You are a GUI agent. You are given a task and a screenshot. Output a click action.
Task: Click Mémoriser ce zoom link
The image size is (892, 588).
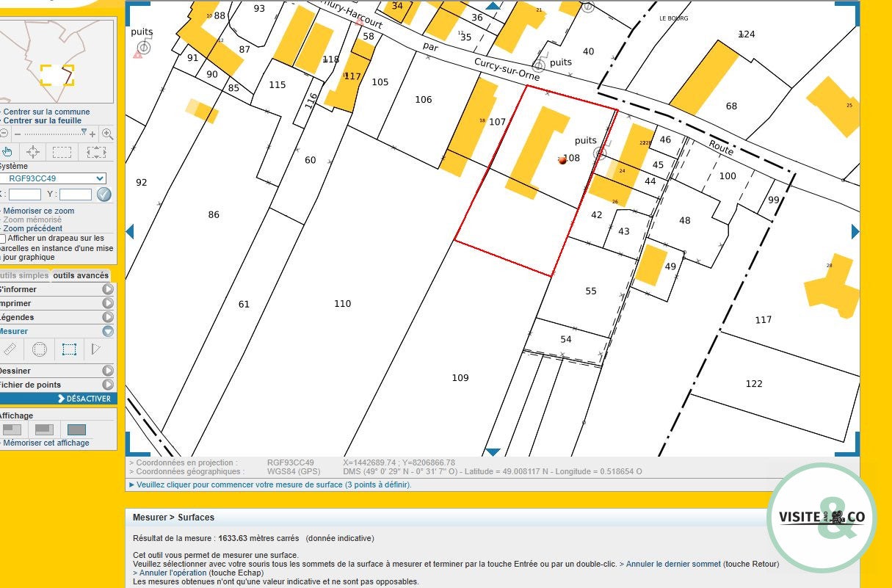(38, 211)
